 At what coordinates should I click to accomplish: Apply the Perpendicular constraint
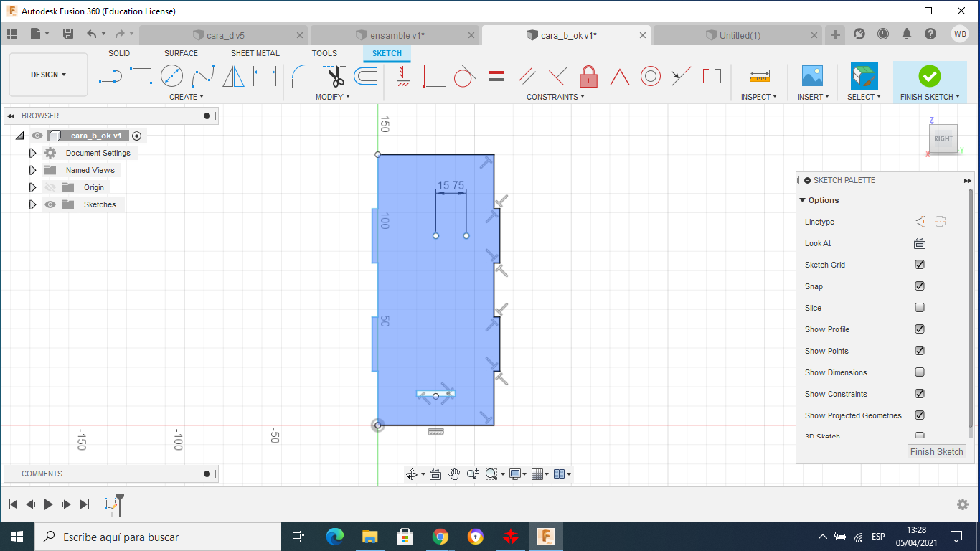[557, 75]
